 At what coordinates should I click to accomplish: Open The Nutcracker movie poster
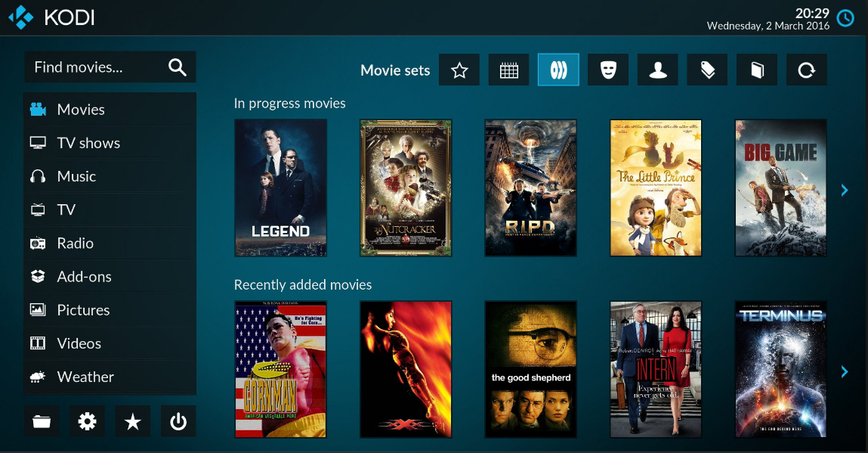tap(406, 188)
